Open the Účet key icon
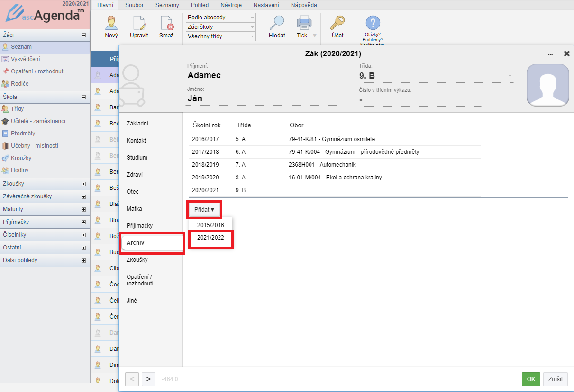The width and height of the screenshot is (574, 392). [x=337, y=23]
